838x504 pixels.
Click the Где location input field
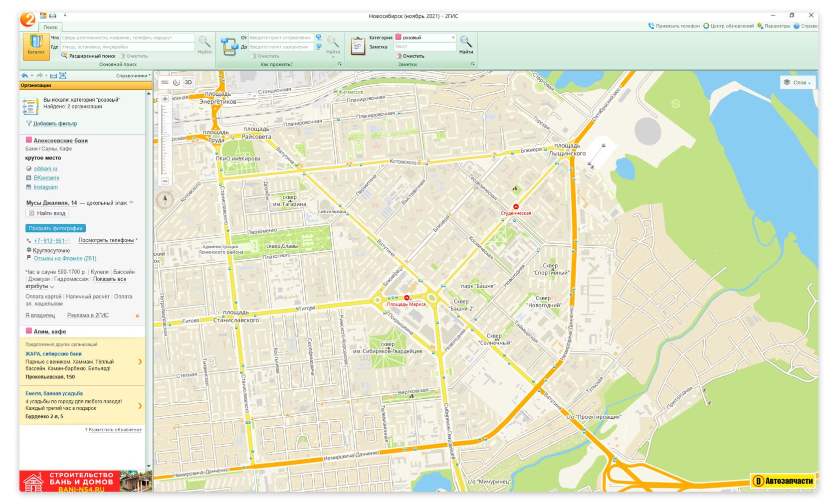pos(128,46)
